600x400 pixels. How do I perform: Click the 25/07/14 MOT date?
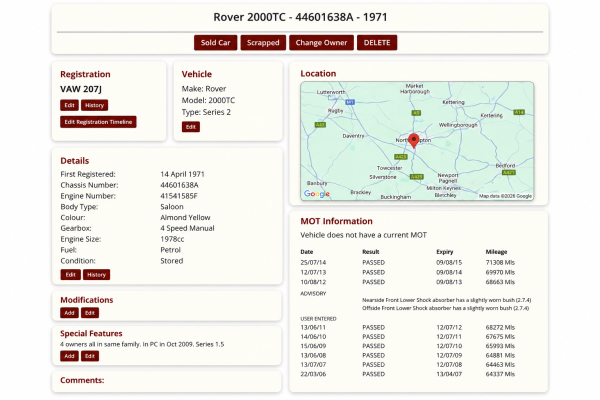tap(313, 263)
